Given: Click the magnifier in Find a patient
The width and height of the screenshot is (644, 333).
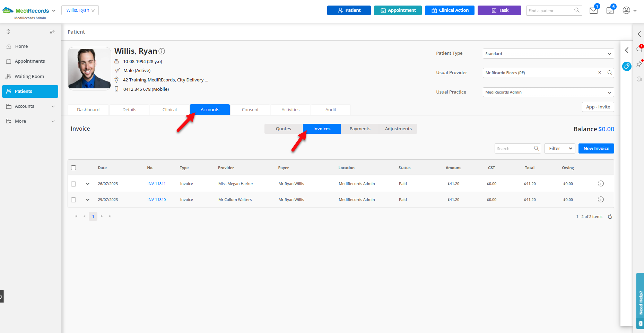Looking at the screenshot, I should [x=577, y=10].
